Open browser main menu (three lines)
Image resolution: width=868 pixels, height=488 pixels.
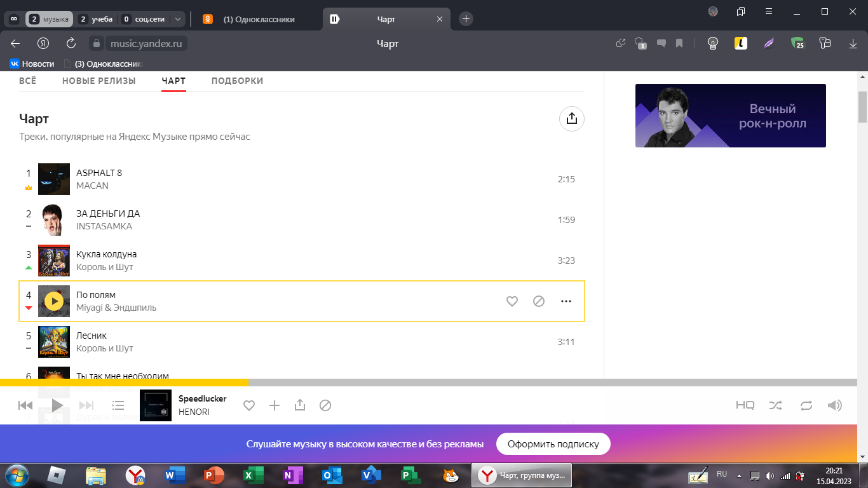point(770,11)
